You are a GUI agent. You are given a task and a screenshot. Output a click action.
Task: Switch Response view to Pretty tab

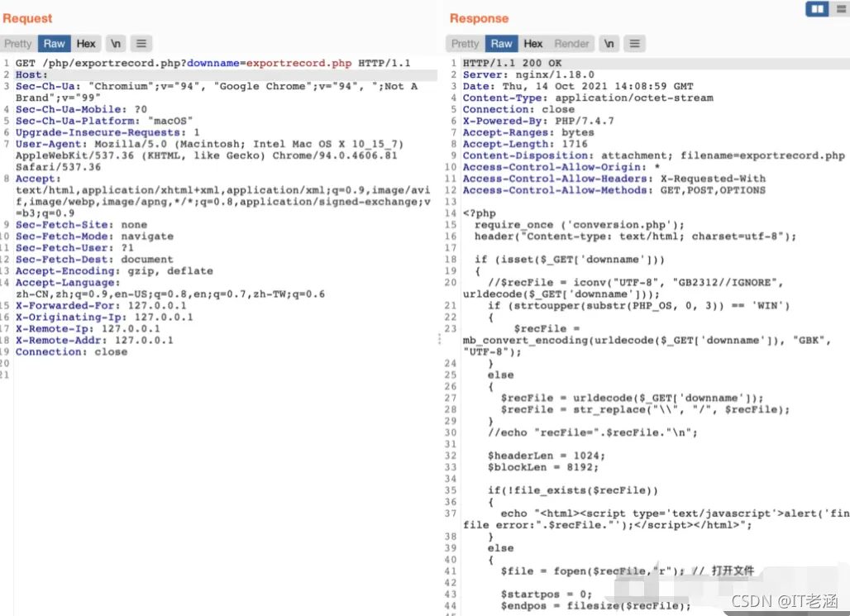pyautogui.click(x=466, y=43)
